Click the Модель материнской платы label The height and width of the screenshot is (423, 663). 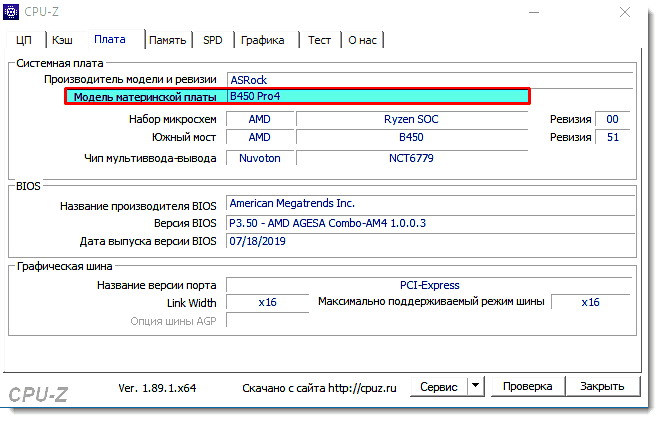coord(145,97)
